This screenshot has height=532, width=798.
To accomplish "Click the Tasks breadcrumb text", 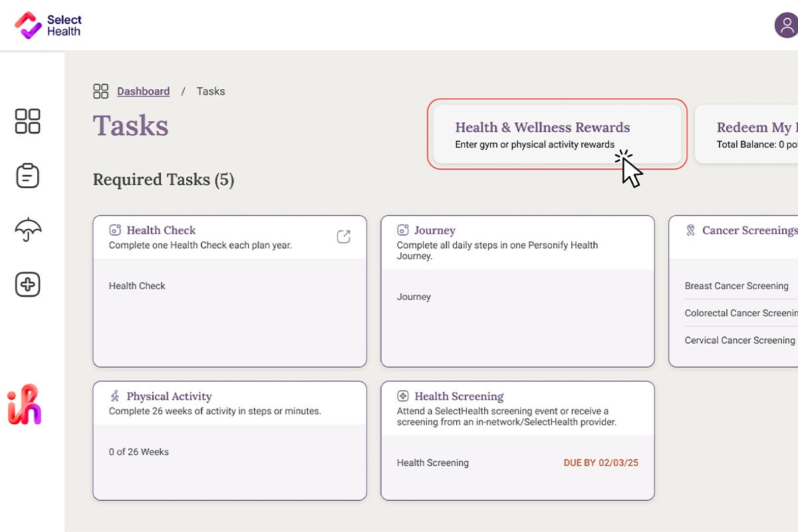I will (x=211, y=91).
